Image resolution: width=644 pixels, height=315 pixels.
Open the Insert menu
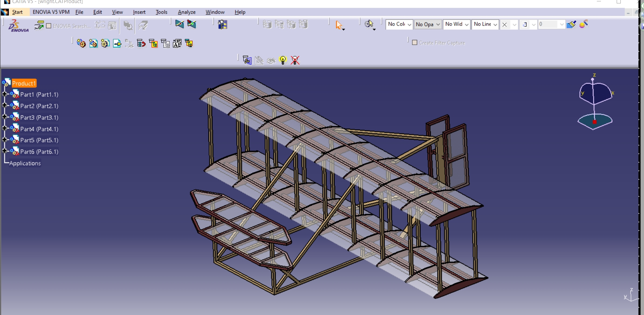tap(139, 12)
